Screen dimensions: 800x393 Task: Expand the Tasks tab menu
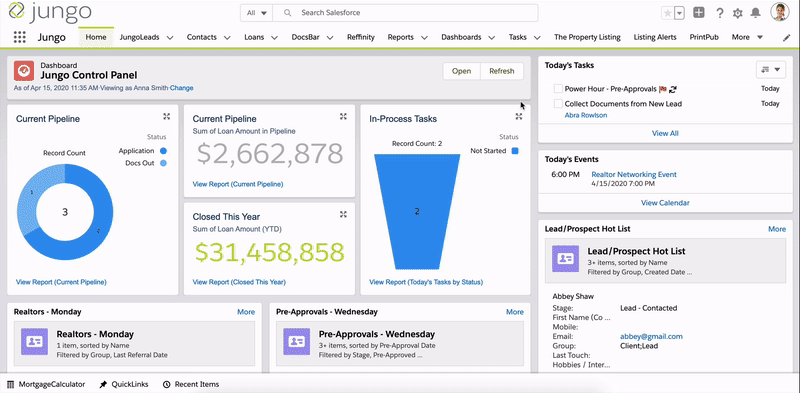coord(537,37)
